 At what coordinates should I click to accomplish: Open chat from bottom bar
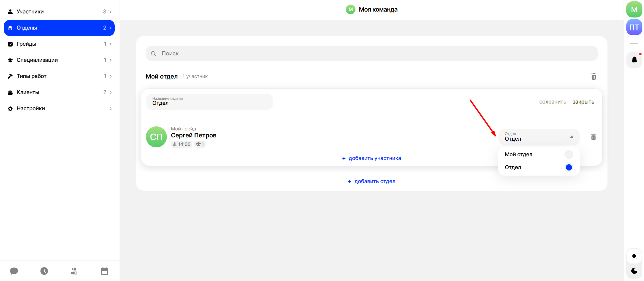pos(14,271)
